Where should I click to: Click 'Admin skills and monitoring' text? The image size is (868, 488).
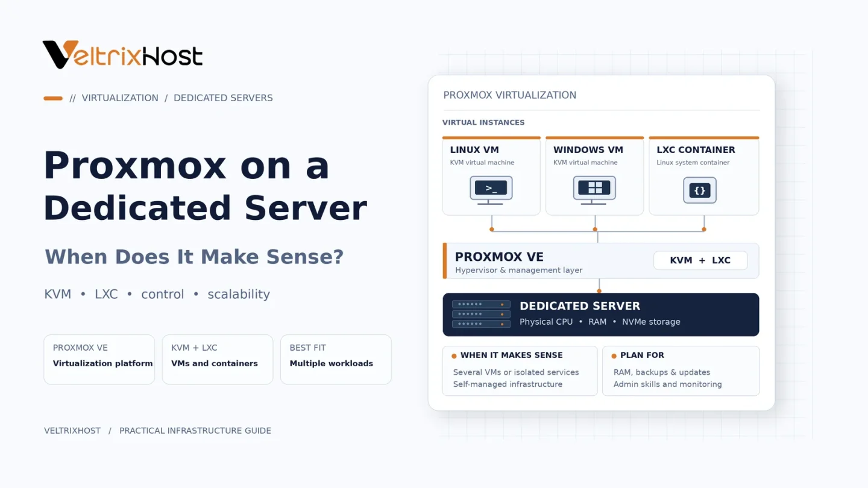[668, 384]
